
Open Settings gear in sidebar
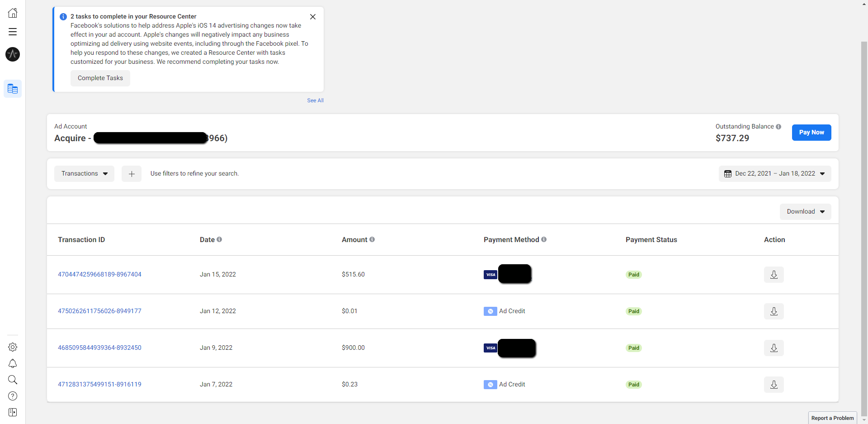[13, 347]
